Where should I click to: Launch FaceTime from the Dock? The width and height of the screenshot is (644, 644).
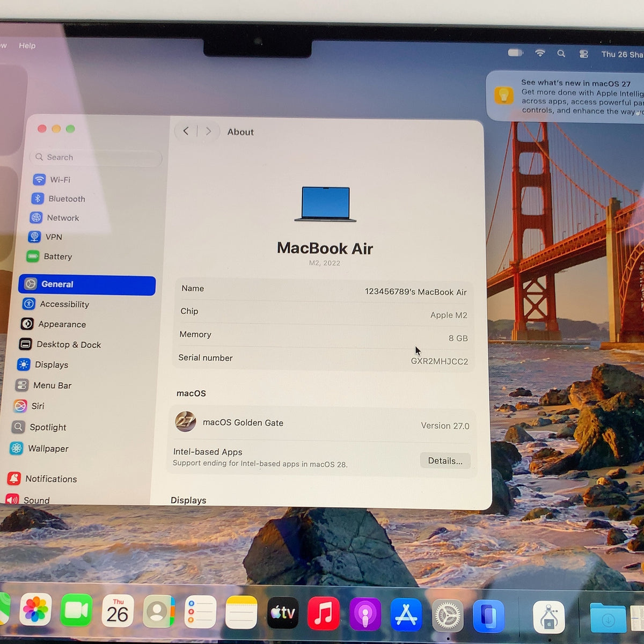(76, 610)
